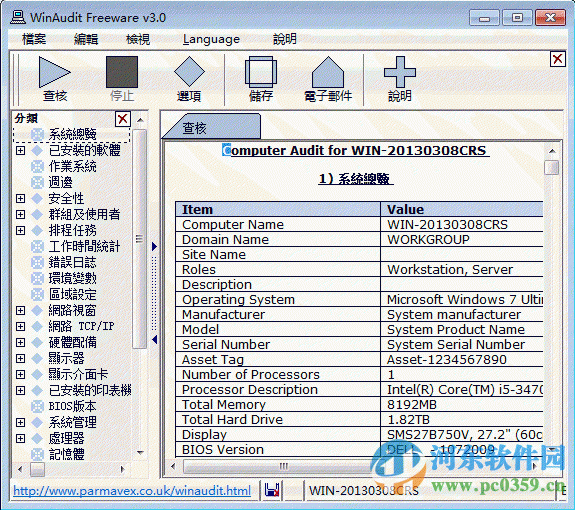Image resolution: width=575 pixels, height=510 pixels.
Task: Start the audit with the 查核 play icon
Action: [x=55, y=72]
